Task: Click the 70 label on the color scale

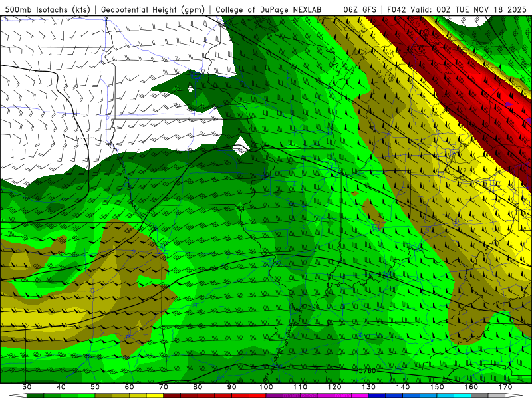Action: click(164, 387)
